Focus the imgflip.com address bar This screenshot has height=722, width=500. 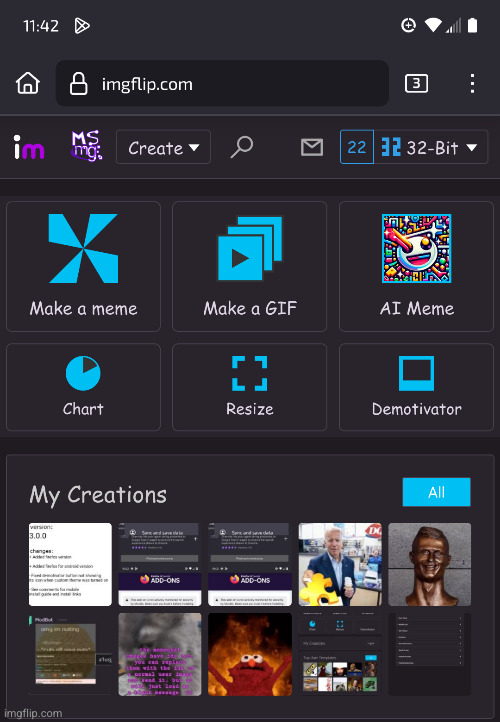click(x=222, y=83)
